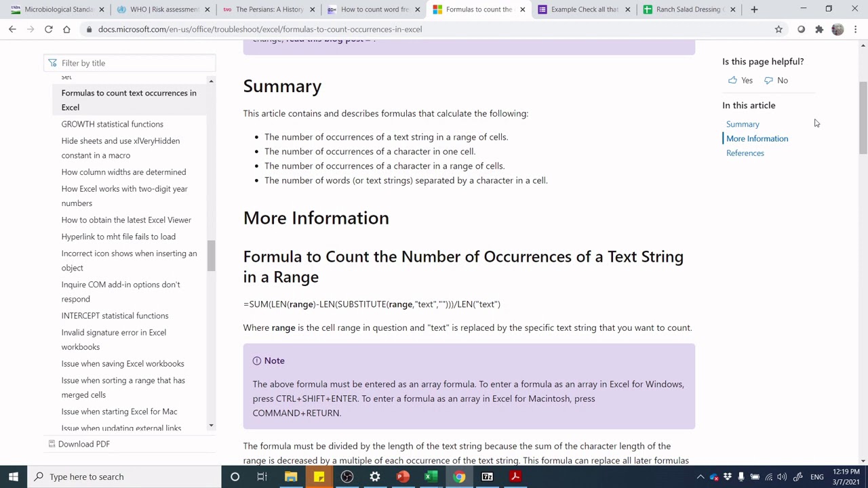Open Settings gear on the taskbar

(375, 476)
